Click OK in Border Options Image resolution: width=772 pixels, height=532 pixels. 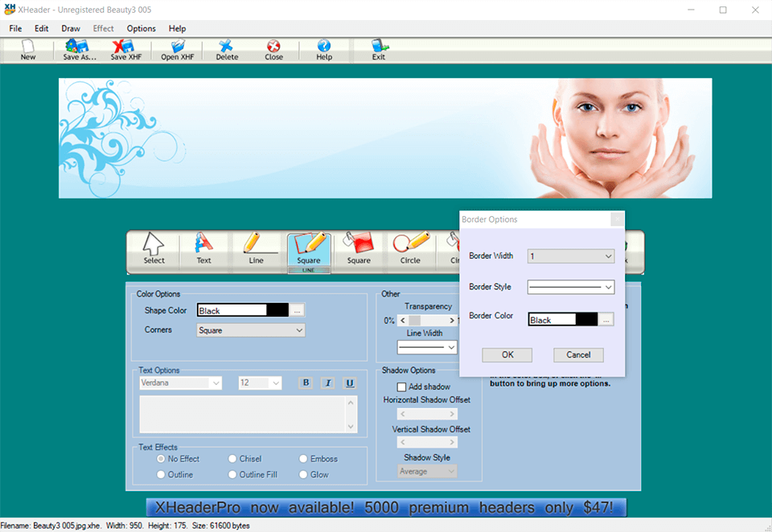click(x=507, y=355)
